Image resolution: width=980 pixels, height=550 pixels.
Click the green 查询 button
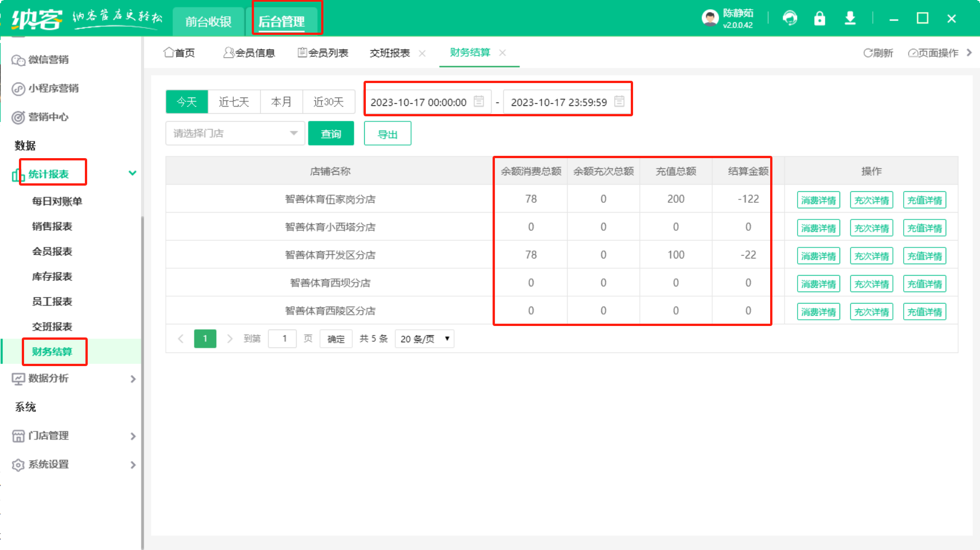pos(331,133)
